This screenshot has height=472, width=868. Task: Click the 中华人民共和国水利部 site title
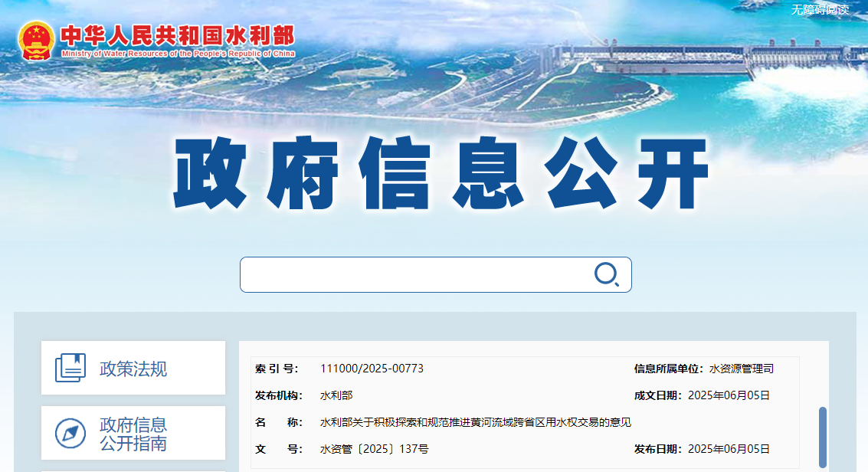pos(177,35)
